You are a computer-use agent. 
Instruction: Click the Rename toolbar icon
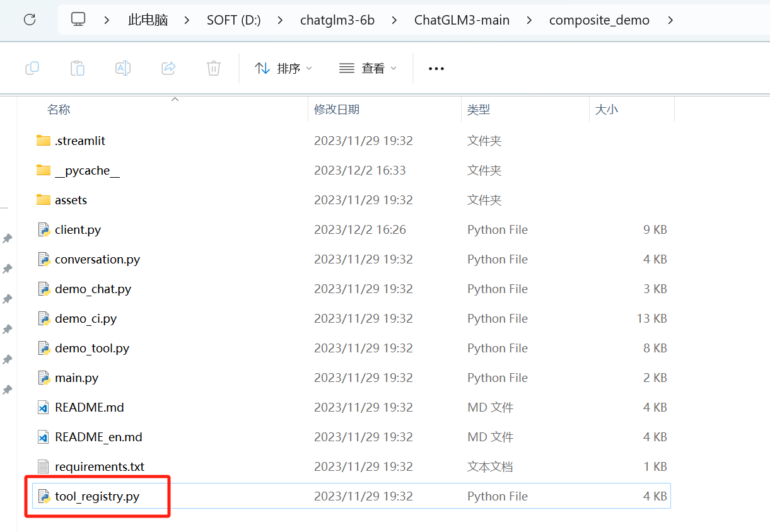(x=123, y=68)
